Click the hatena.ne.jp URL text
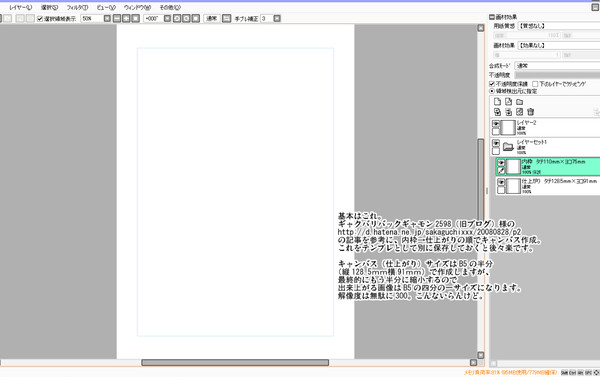 (429, 232)
